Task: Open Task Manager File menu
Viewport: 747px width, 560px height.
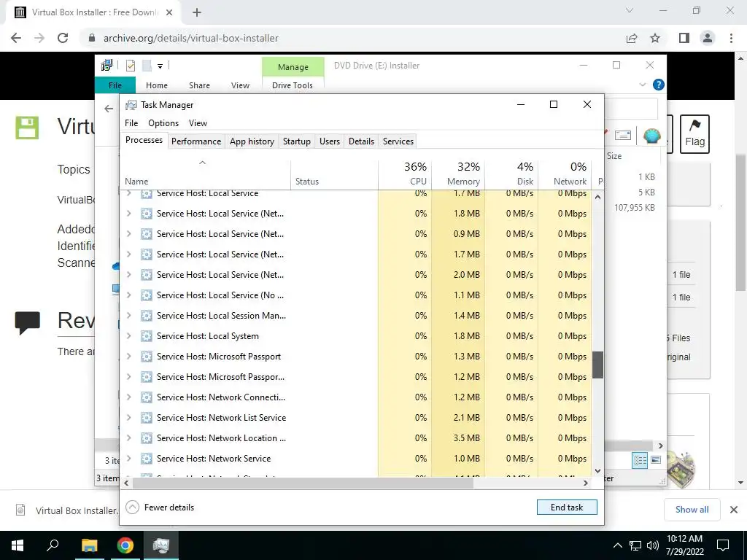Action: coord(131,122)
